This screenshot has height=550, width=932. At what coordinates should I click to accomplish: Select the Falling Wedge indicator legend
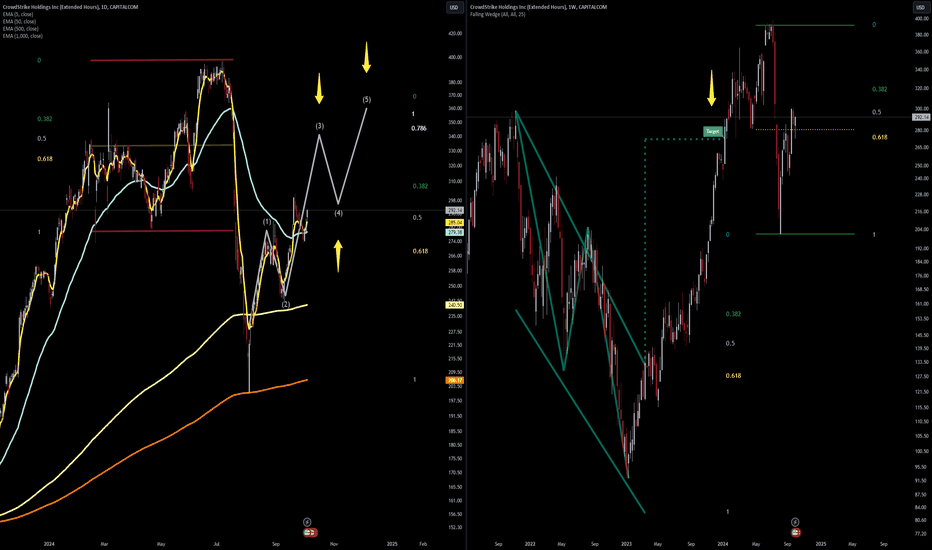pos(498,14)
